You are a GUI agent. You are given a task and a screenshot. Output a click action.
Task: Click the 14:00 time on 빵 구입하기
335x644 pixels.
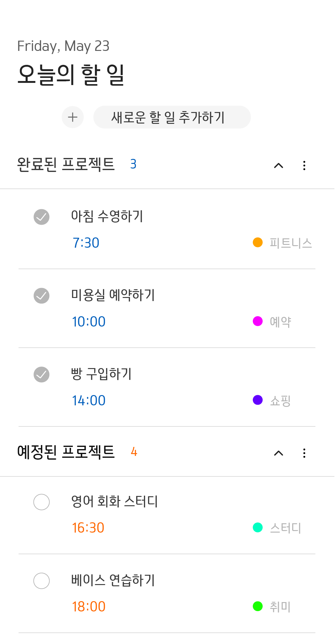[x=89, y=400]
